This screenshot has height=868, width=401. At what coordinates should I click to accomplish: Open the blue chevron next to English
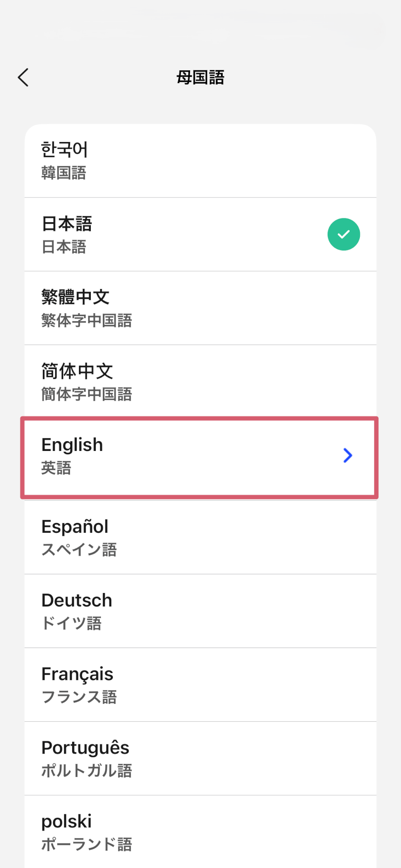tap(348, 456)
